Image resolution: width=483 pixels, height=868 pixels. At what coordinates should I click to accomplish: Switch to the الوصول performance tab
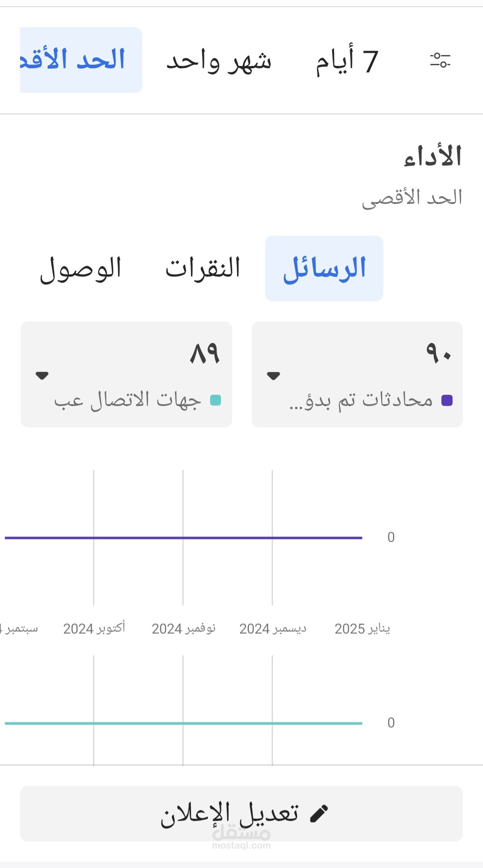(x=81, y=269)
